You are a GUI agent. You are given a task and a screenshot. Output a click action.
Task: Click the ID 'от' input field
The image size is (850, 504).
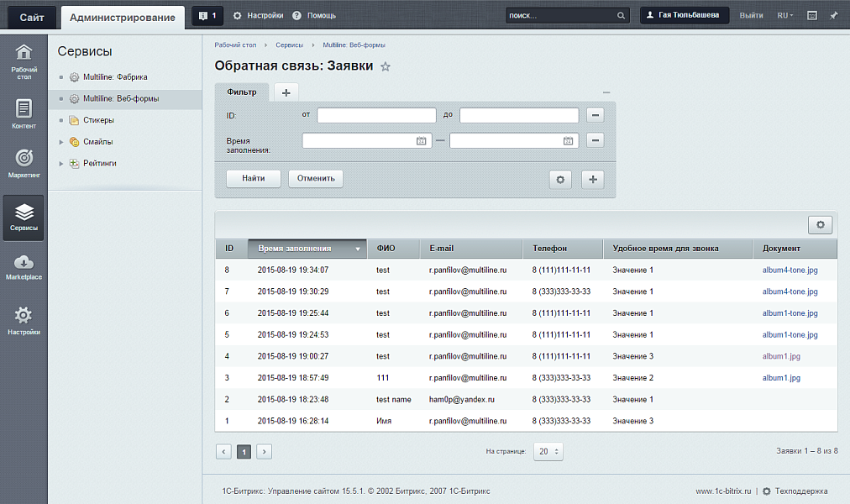click(376, 116)
